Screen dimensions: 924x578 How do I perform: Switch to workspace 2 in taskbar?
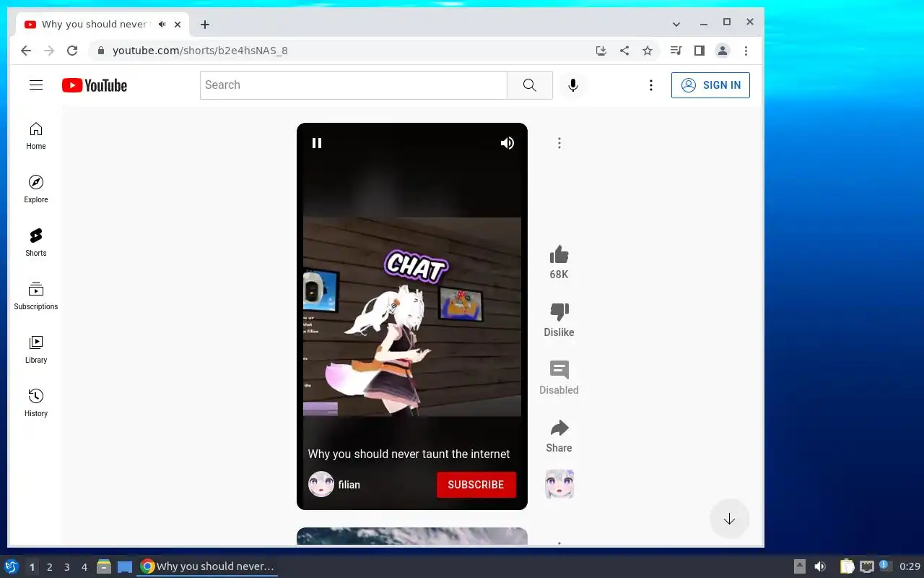pos(49,567)
